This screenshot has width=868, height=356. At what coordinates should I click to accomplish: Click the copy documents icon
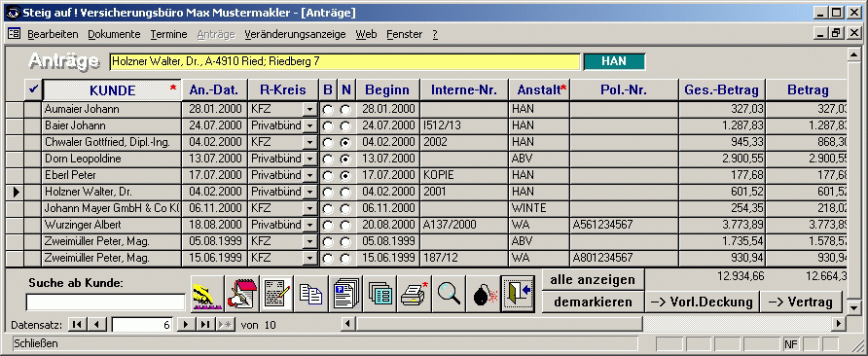[x=310, y=294]
